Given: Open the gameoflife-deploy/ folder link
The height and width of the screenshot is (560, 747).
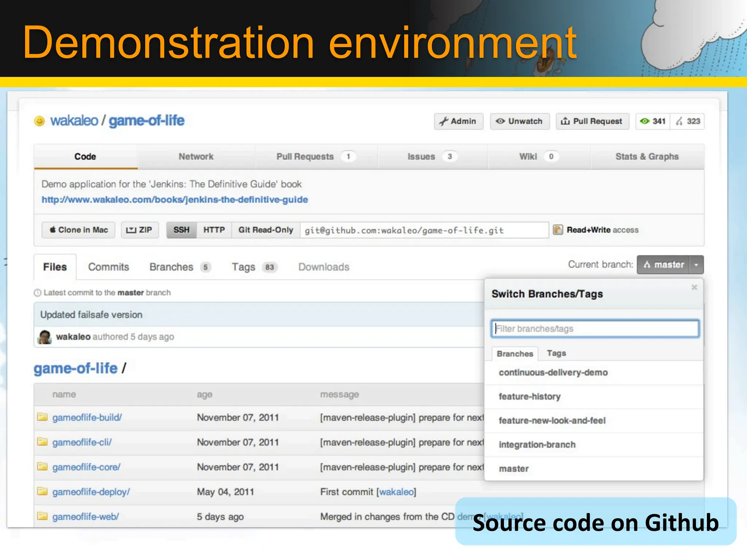Looking at the screenshot, I should (91, 492).
